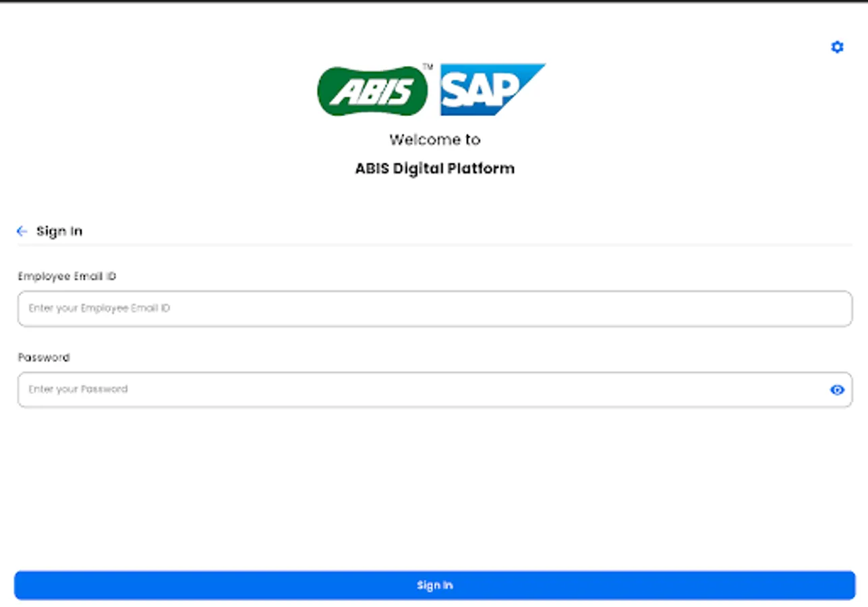Select the Welcome to ABIS Digital Platform title
The width and height of the screenshot is (868, 607).
tap(435, 154)
